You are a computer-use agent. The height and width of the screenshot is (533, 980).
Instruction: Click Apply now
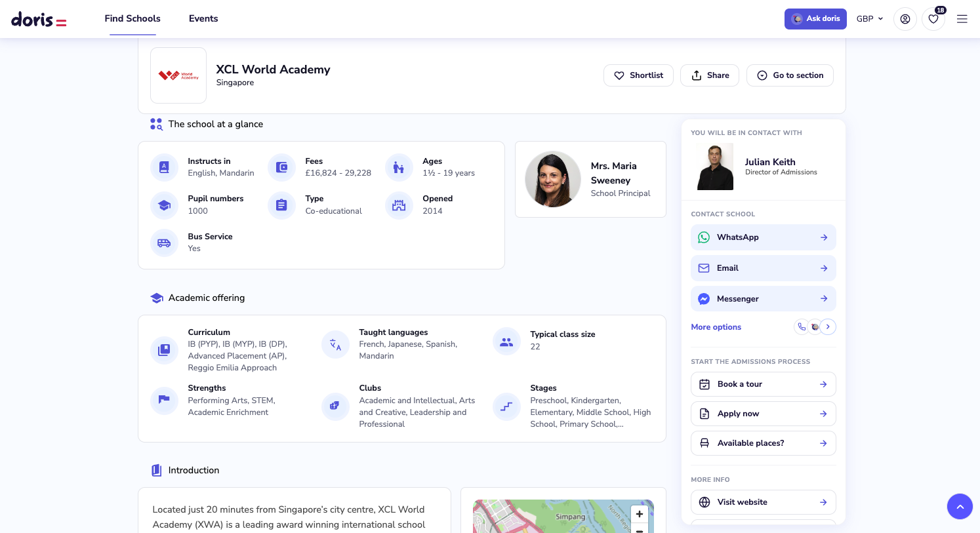tap(764, 414)
